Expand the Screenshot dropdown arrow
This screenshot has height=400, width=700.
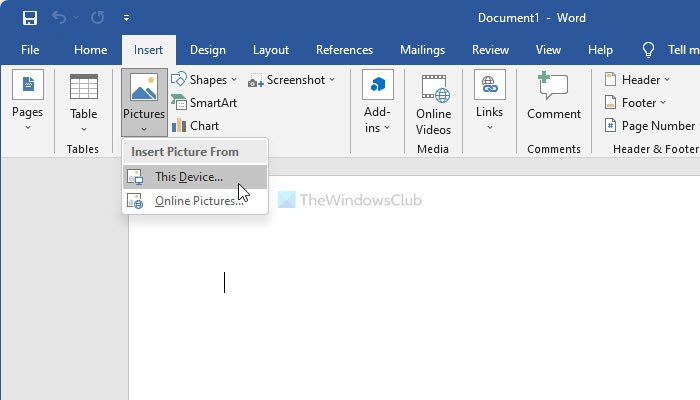tap(332, 80)
